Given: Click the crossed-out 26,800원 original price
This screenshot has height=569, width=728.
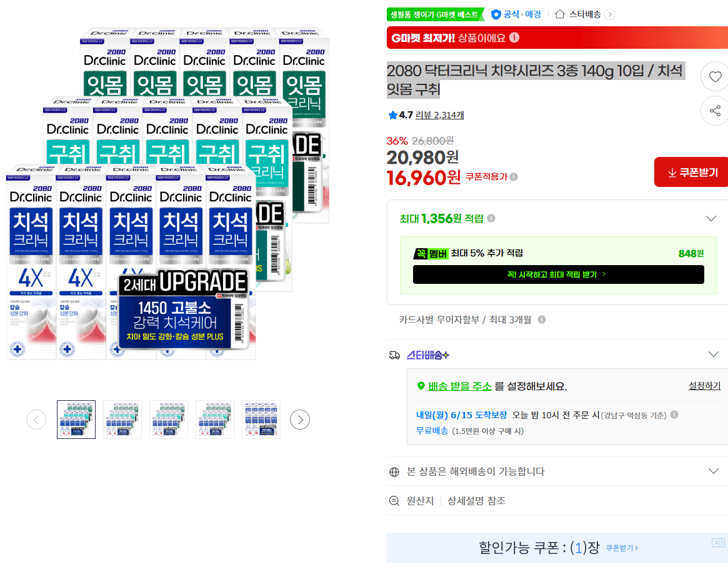Looking at the screenshot, I should [x=432, y=141].
